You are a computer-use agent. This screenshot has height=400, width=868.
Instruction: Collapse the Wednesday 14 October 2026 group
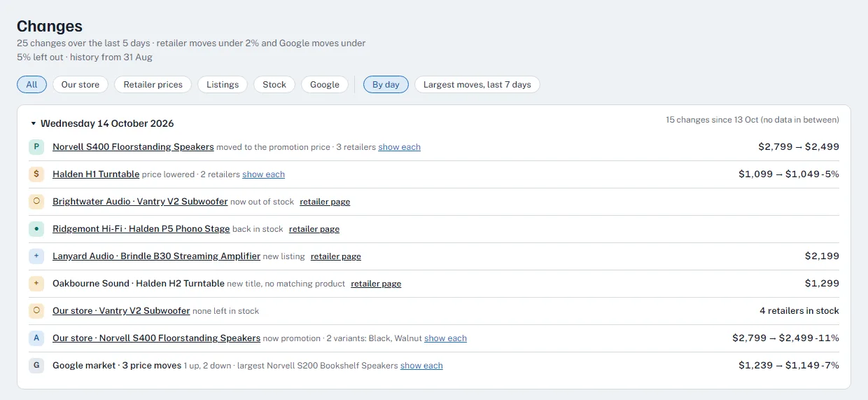point(102,123)
